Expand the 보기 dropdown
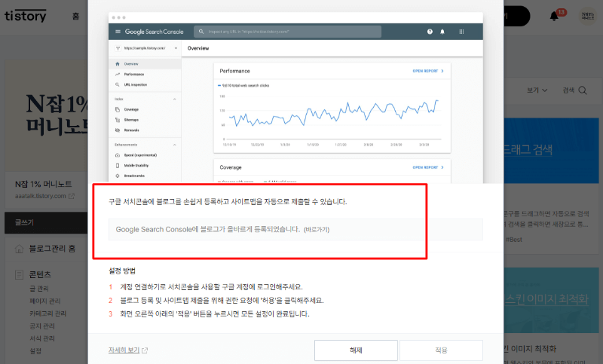Screen dimensions: 603x364 537,90
